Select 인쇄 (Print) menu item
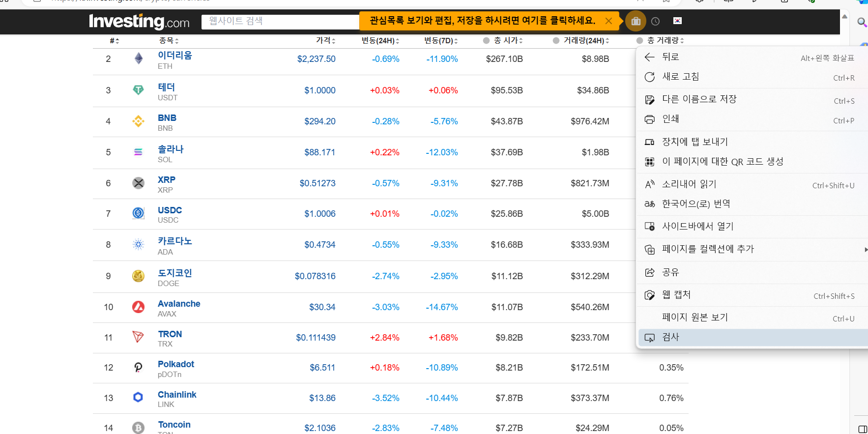The width and height of the screenshot is (868, 434). point(752,119)
